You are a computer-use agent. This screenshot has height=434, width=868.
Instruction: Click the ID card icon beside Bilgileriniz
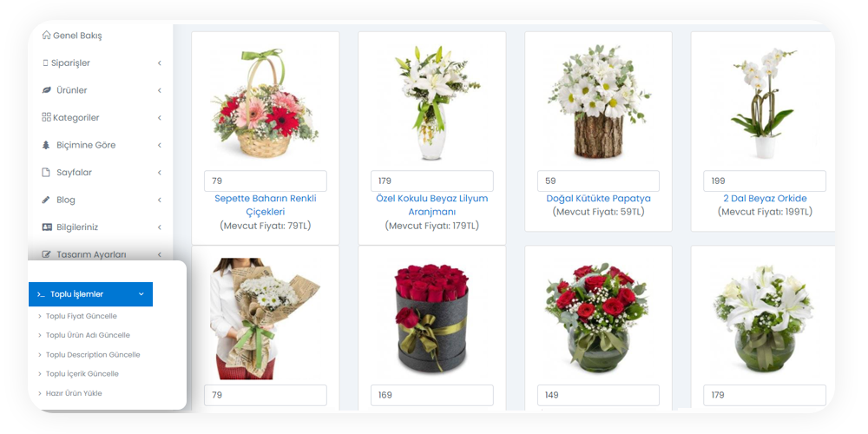(47, 227)
